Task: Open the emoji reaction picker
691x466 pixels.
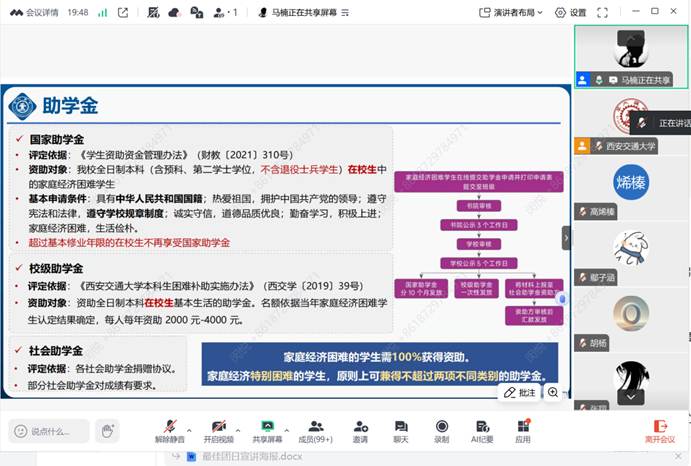Action: [x=21, y=431]
